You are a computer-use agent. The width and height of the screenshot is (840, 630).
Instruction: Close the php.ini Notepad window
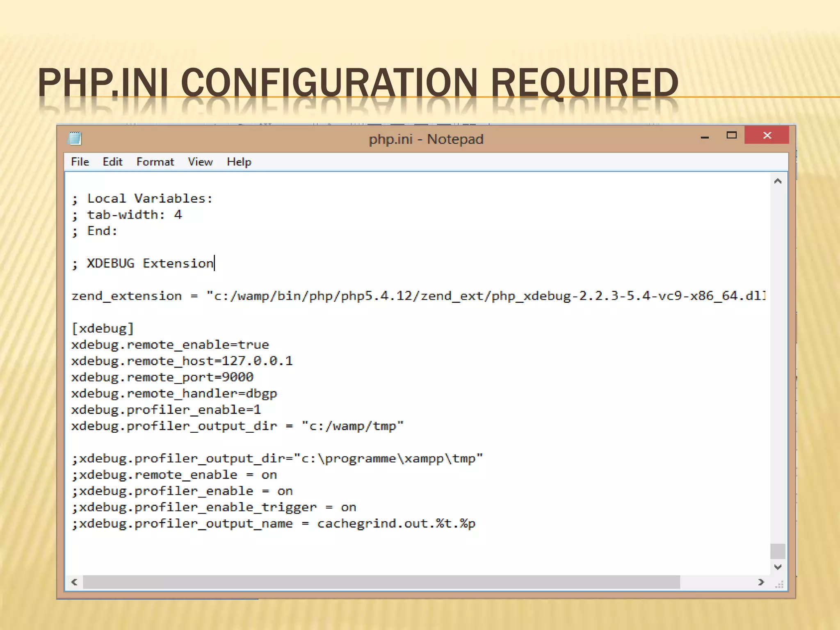coord(767,135)
